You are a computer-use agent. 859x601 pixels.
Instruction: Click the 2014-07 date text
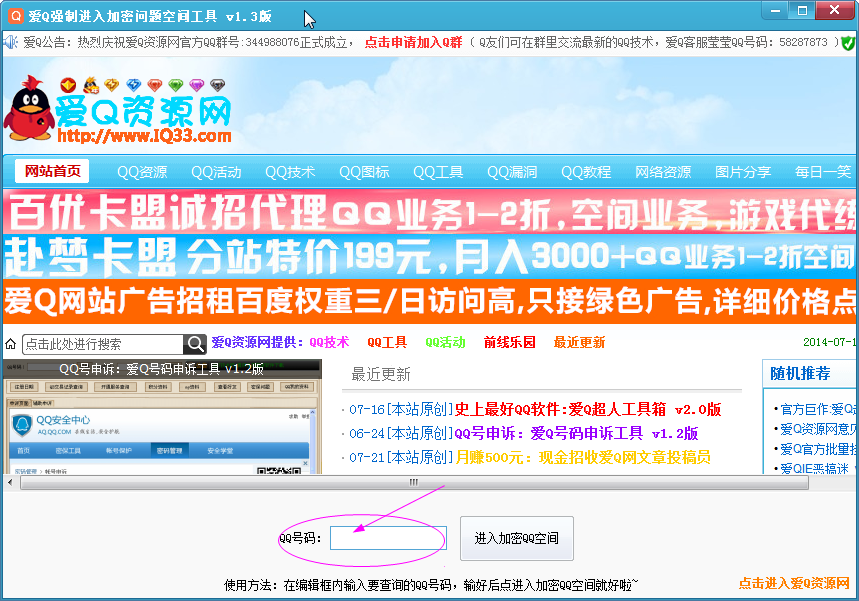tap(829, 342)
